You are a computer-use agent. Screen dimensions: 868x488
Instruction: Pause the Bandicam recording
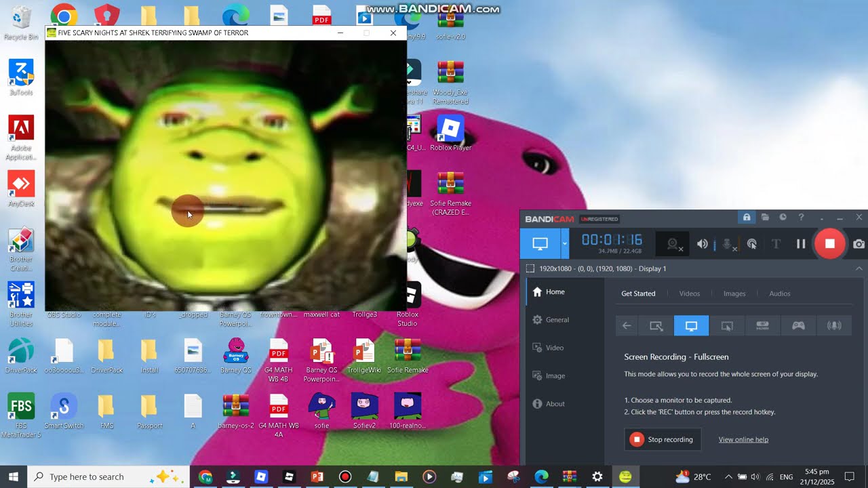pos(801,244)
